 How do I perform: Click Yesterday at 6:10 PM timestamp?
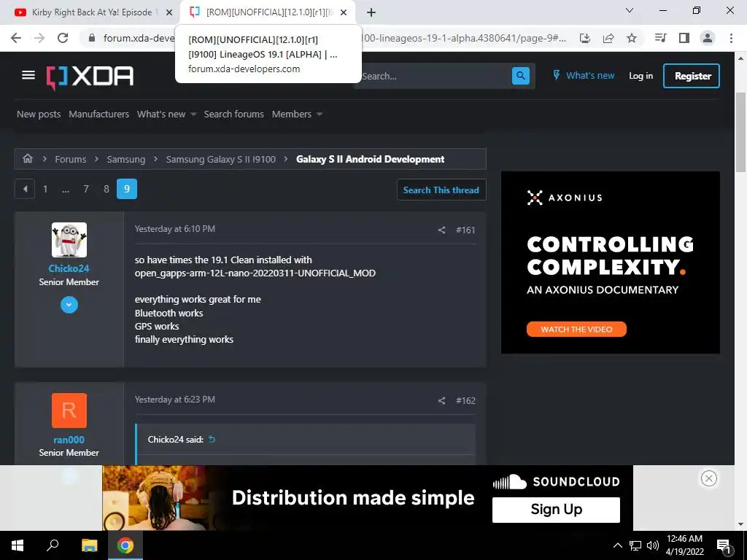pos(175,229)
